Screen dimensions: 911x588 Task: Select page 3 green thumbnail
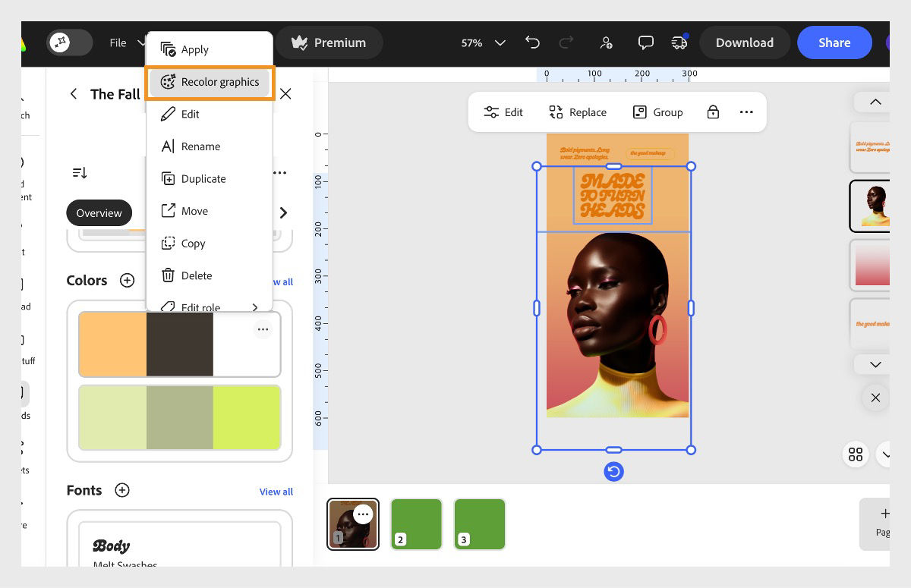pos(480,524)
